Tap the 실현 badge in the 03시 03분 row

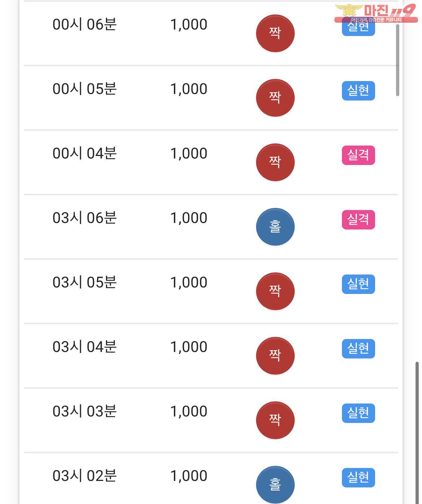[358, 413]
